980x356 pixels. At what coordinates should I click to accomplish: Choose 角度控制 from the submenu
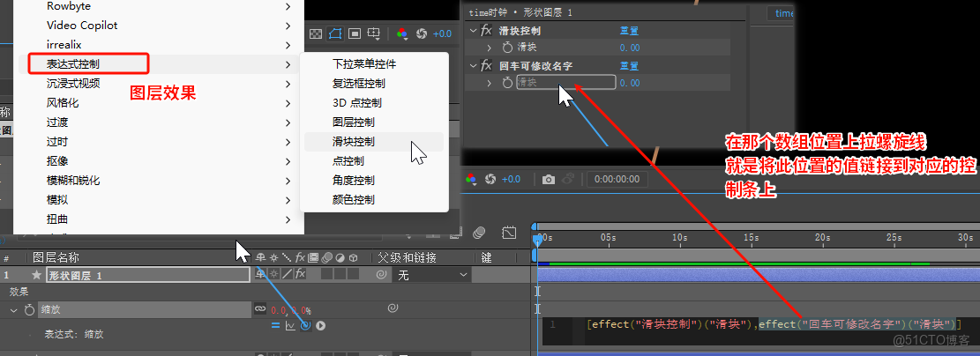[x=374, y=181]
